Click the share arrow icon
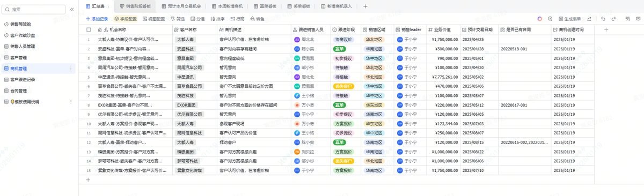The height and width of the screenshot is (196, 644). coord(590,19)
